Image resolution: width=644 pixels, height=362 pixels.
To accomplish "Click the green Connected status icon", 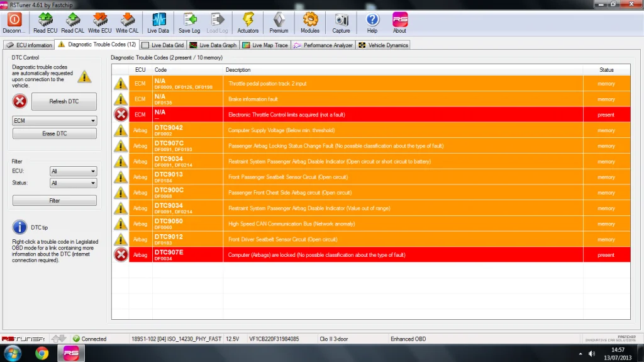I will tap(76, 339).
